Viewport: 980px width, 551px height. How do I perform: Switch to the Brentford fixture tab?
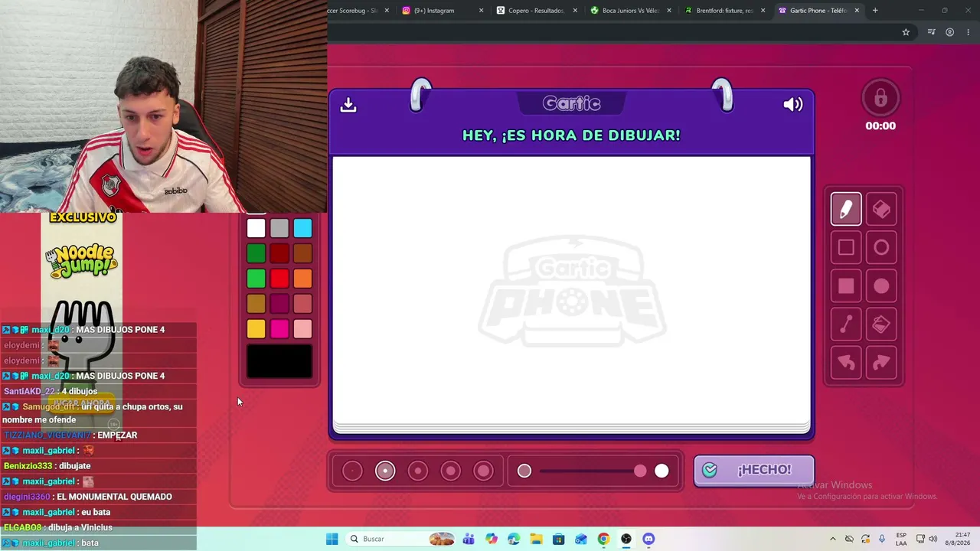(x=724, y=11)
